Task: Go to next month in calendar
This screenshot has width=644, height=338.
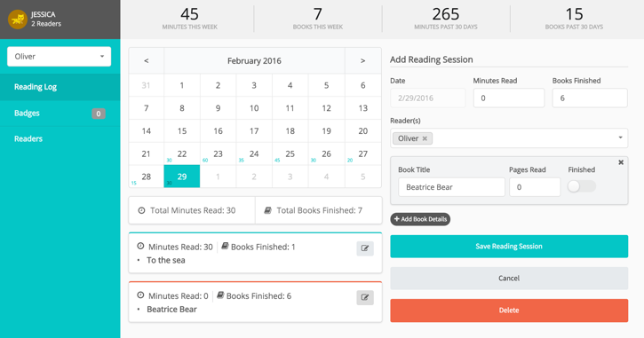Action: (362, 60)
